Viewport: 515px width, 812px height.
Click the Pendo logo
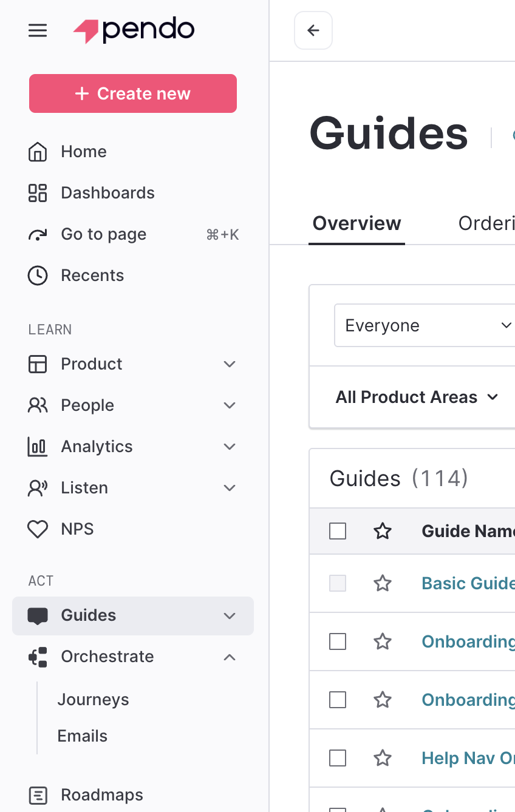pyautogui.click(x=134, y=30)
